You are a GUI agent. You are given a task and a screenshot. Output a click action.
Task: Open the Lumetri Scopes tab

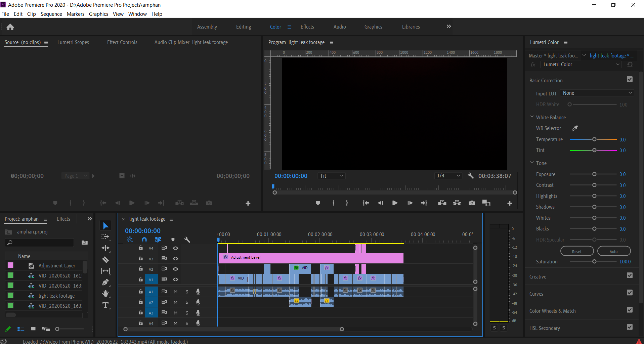pyautogui.click(x=73, y=42)
